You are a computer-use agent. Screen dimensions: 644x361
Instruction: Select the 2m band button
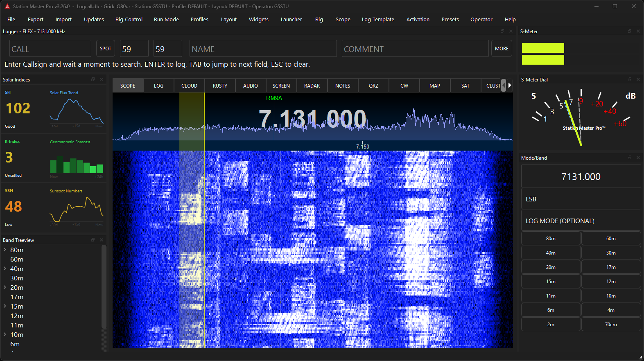551,325
